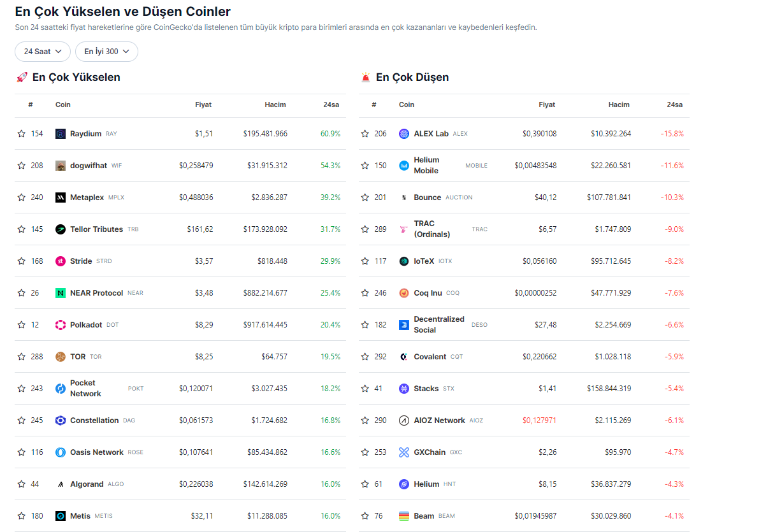775x532 pixels.
Task: Click the -15.8% change for ALEX Lab
Action: (672, 134)
